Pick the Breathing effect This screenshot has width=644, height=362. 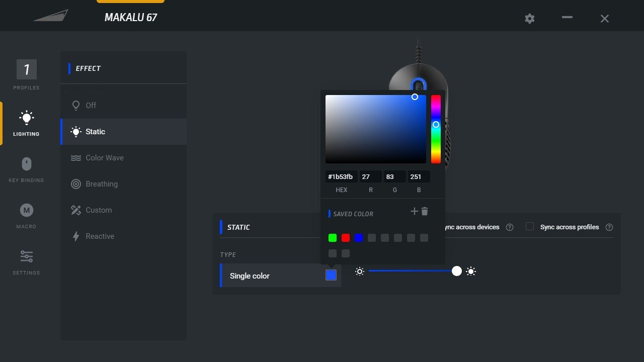tap(124, 184)
